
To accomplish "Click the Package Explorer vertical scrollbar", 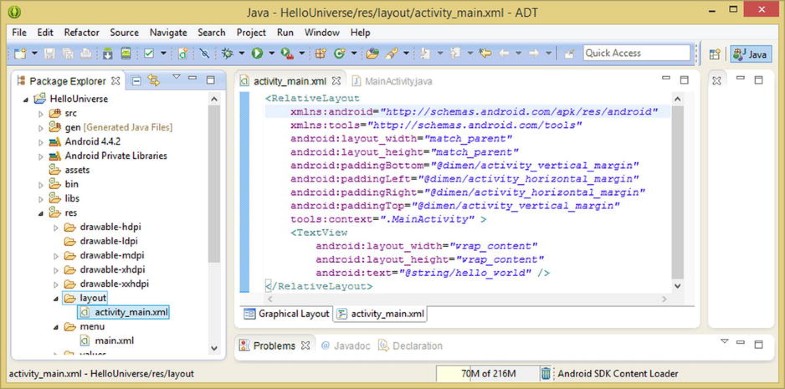I will 214,183.
